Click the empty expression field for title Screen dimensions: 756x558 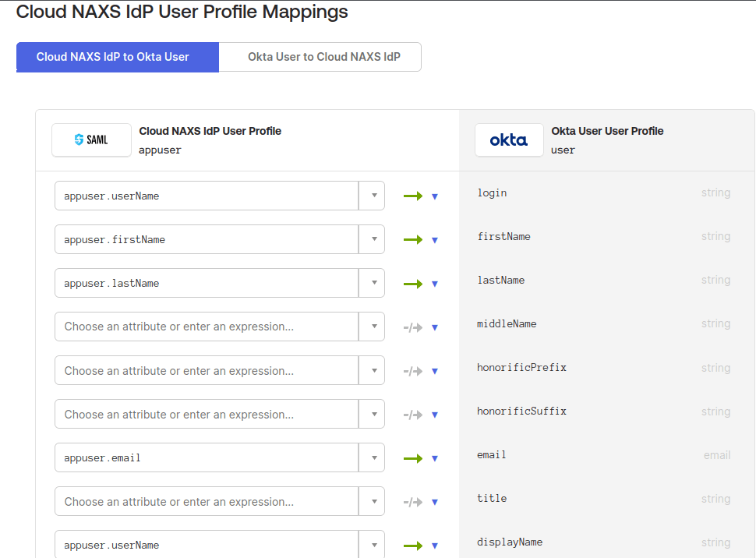coord(207,501)
